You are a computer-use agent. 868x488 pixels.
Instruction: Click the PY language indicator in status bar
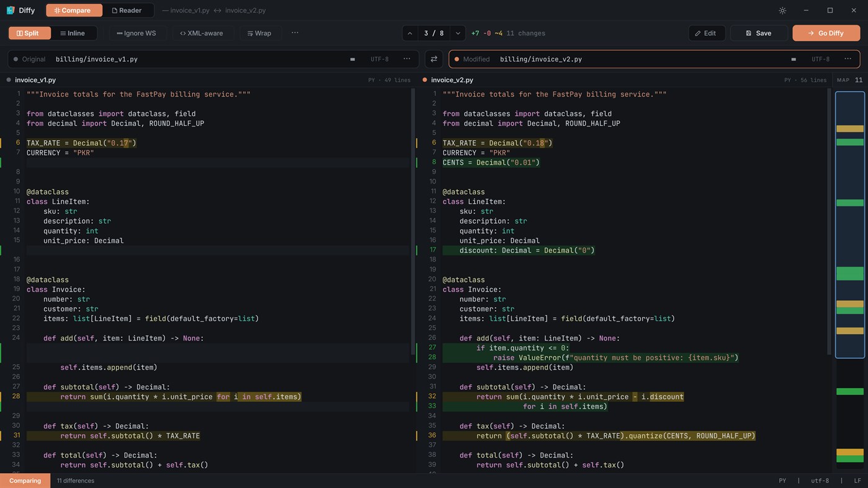pos(782,481)
